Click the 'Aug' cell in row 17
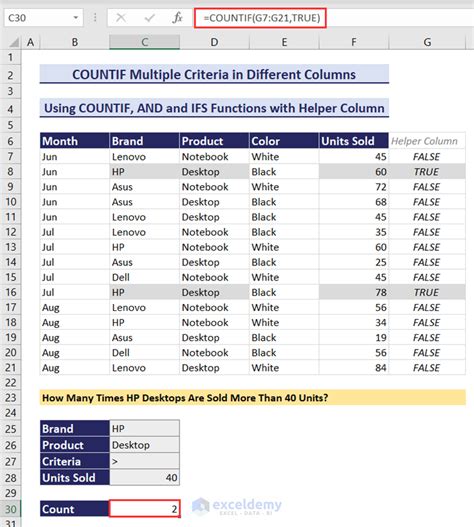The width and height of the screenshot is (474, 527). (75, 308)
